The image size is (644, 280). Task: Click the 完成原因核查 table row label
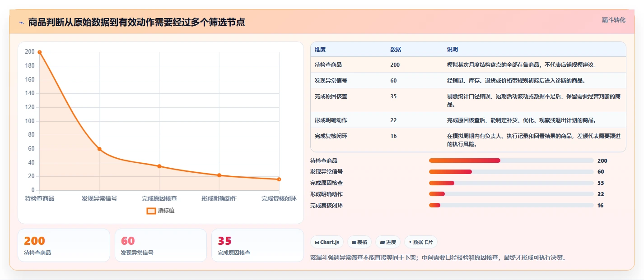tap(331, 96)
